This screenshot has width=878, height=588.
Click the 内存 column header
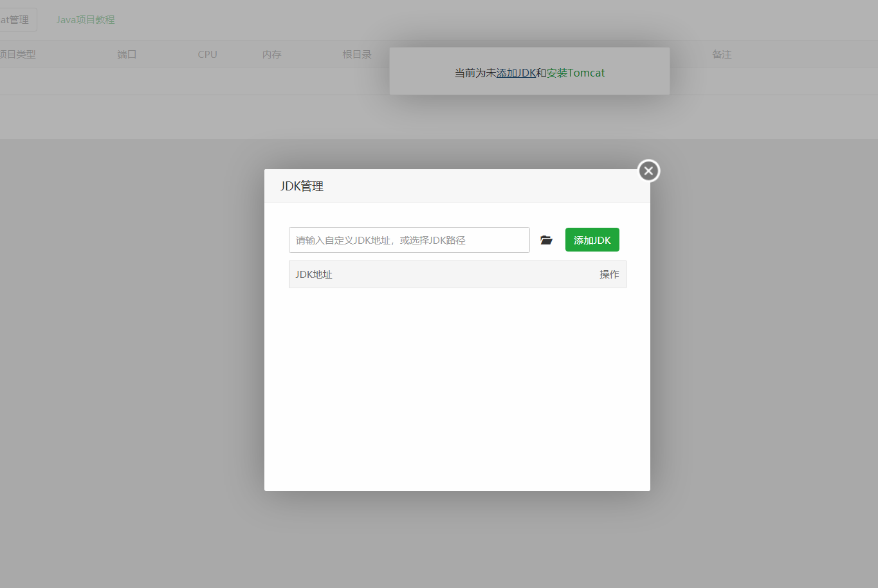(271, 55)
